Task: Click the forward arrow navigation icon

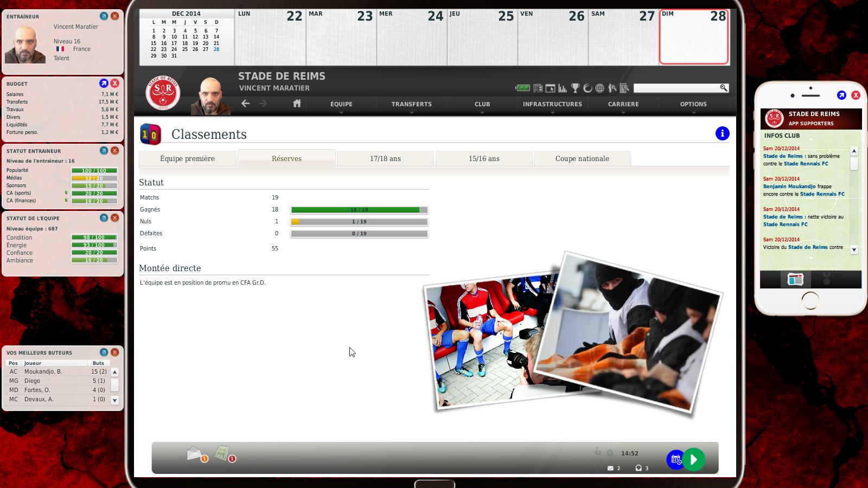Action: (263, 103)
